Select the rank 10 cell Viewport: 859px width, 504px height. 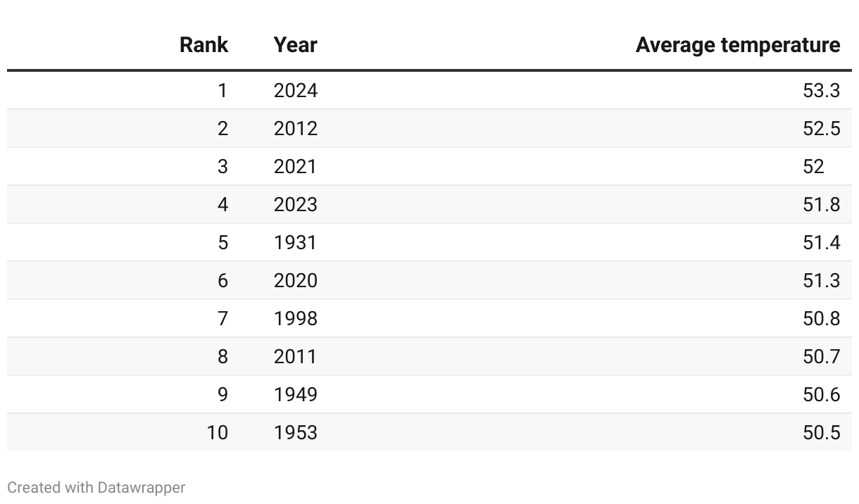pos(218,432)
